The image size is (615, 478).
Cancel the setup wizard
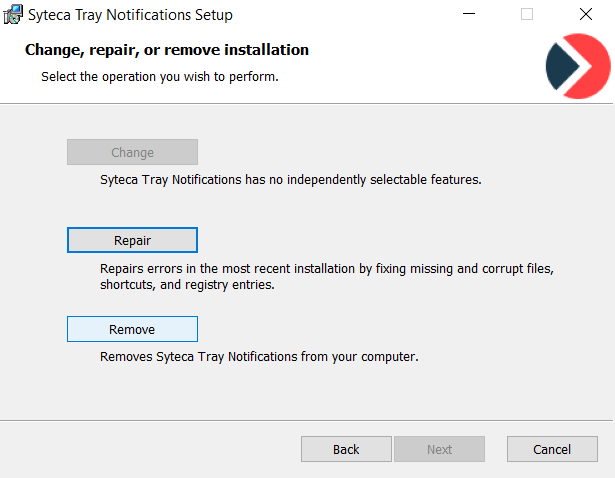click(552, 449)
